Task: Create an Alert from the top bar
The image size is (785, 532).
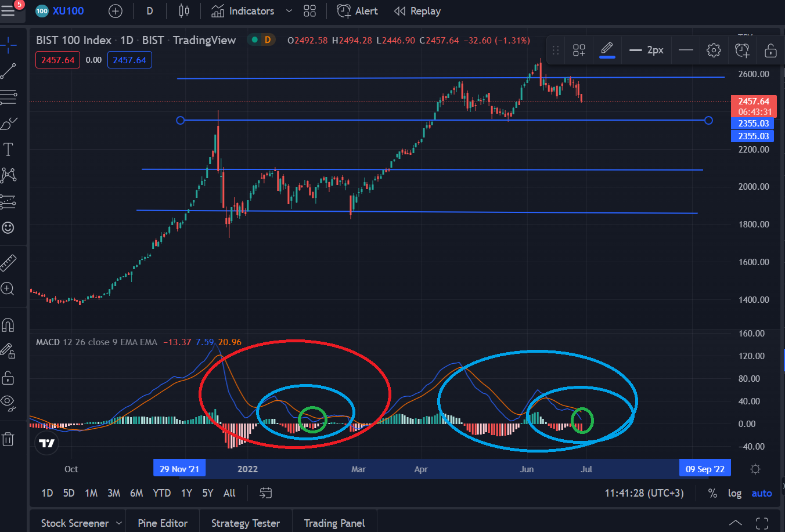Action: click(357, 11)
